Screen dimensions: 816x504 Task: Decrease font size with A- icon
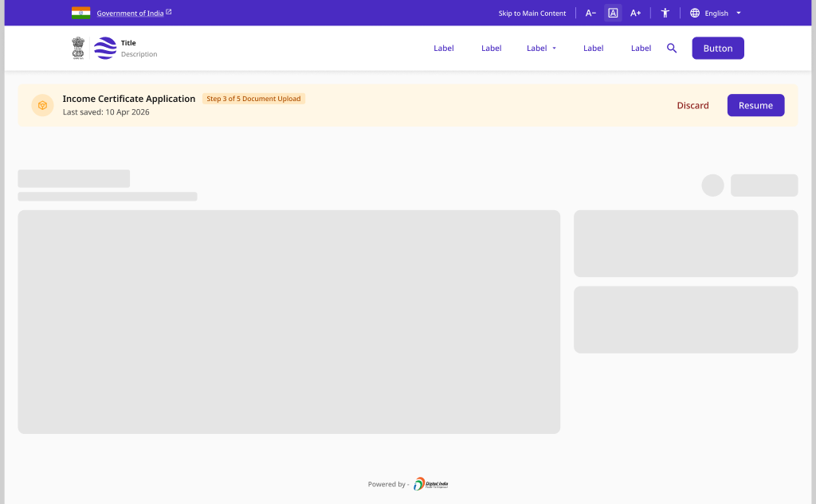[590, 13]
